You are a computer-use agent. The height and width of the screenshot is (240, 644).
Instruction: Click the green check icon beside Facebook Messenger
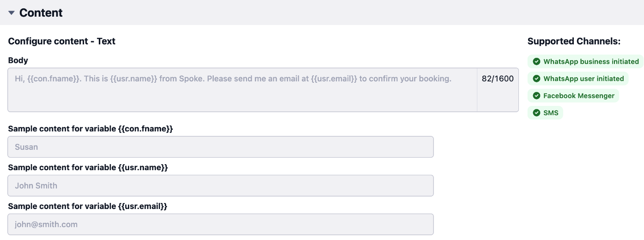[536, 96]
